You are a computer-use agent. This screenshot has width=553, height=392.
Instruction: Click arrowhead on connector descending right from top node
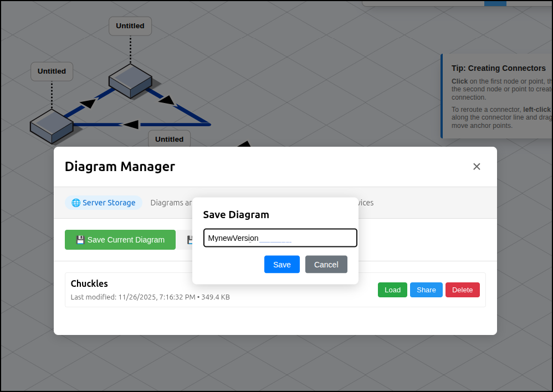[166, 101]
